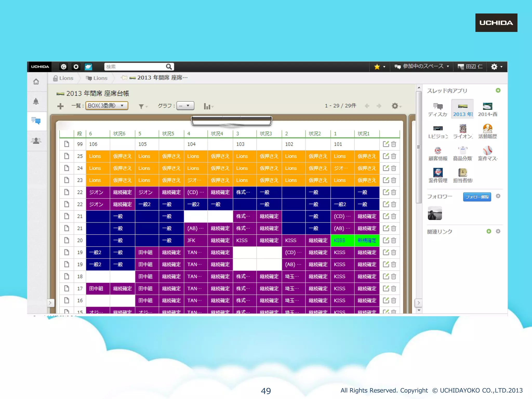Select the 2013 年 app tab
This screenshot has height=399, width=532.
point(463,109)
